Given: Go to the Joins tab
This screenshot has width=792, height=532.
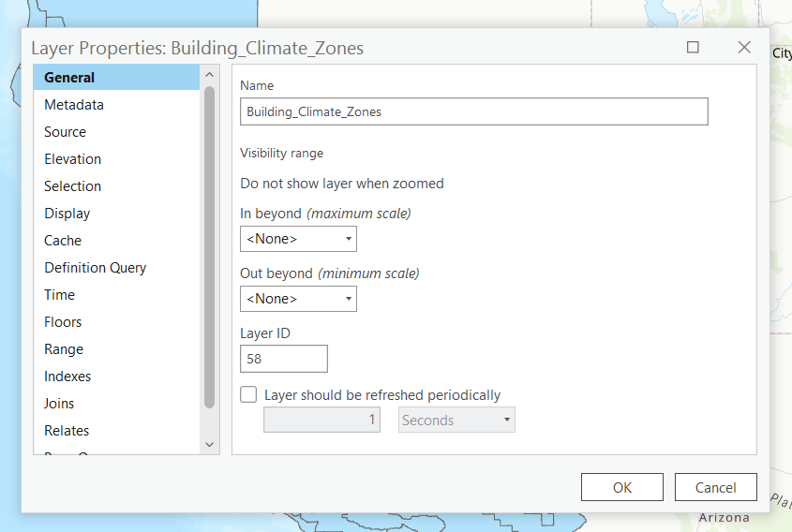Looking at the screenshot, I should coord(59,404).
